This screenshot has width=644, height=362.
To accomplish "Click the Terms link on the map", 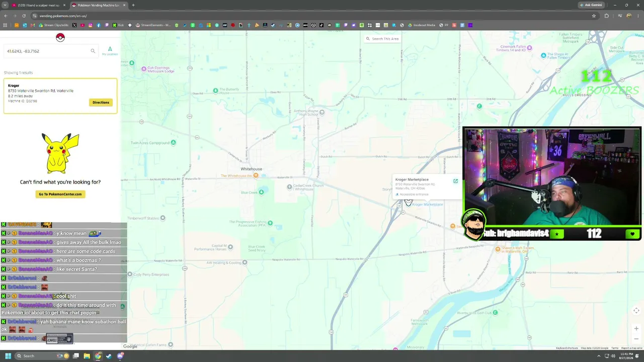I will [615, 348].
